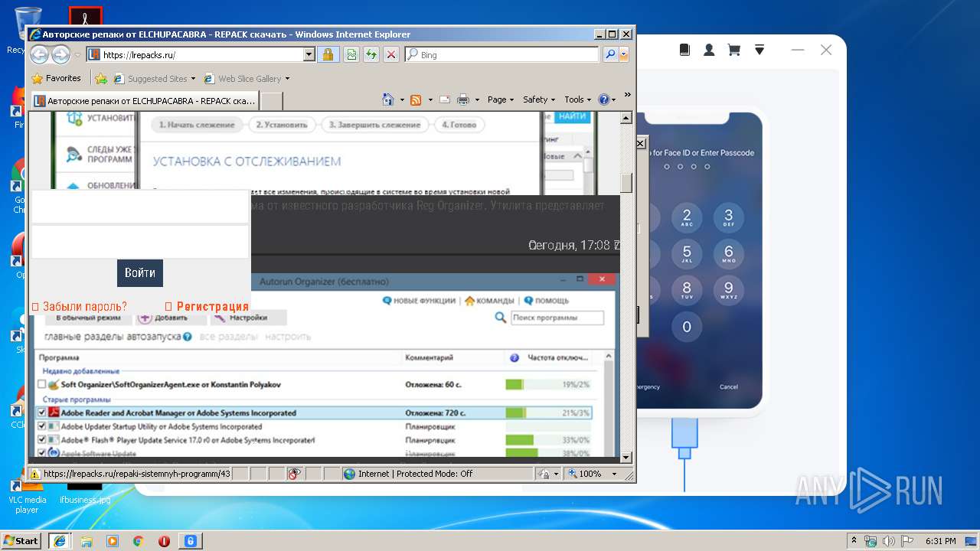Select step 3. Завершить слежение
The image size is (980, 551).
[374, 125]
